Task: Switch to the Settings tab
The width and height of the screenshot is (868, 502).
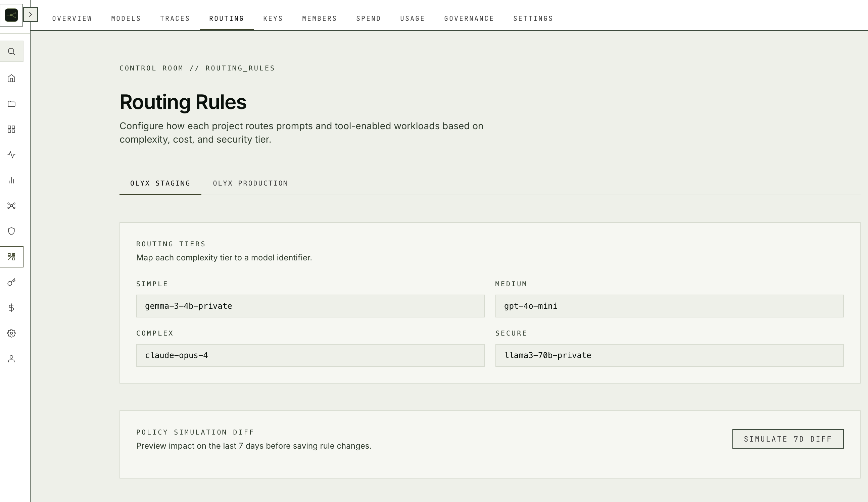Action: click(533, 18)
